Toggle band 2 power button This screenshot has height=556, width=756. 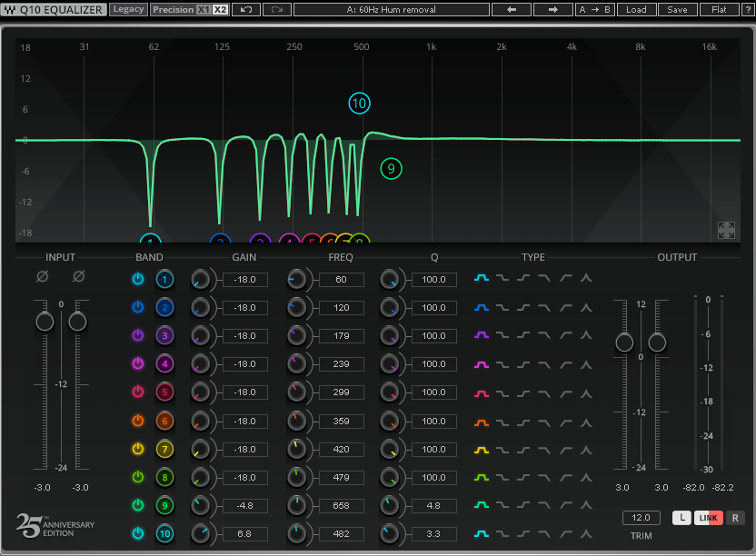[x=138, y=307]
